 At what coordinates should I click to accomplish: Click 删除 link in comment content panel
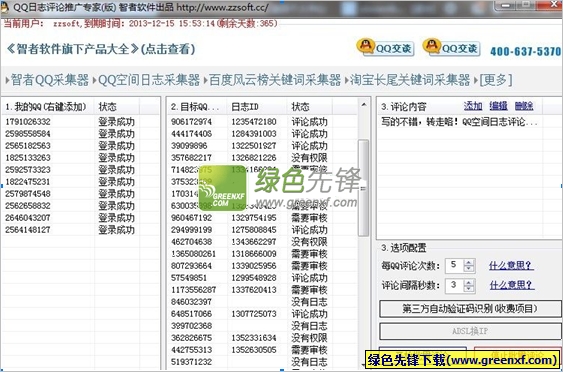click(524, 106)
